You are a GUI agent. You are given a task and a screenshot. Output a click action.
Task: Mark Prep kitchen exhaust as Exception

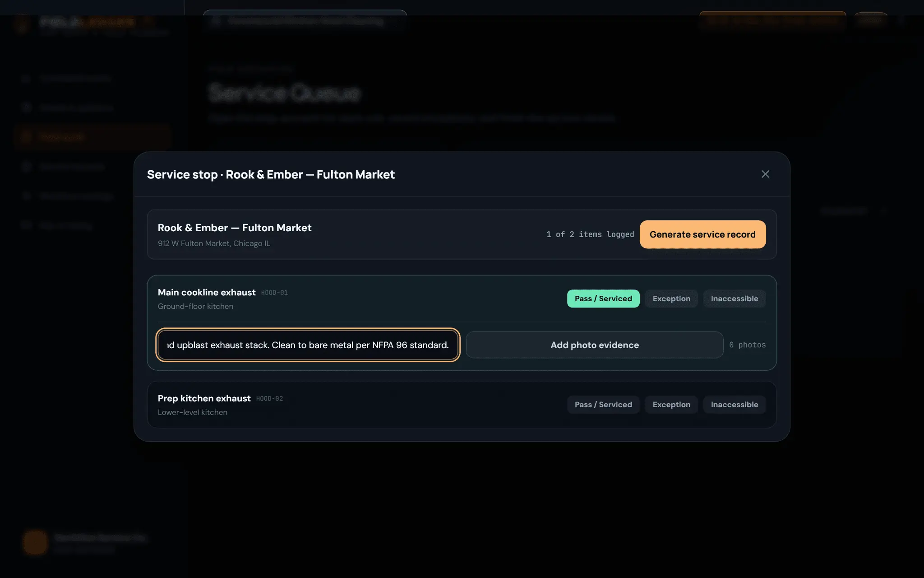click(671, 405)
